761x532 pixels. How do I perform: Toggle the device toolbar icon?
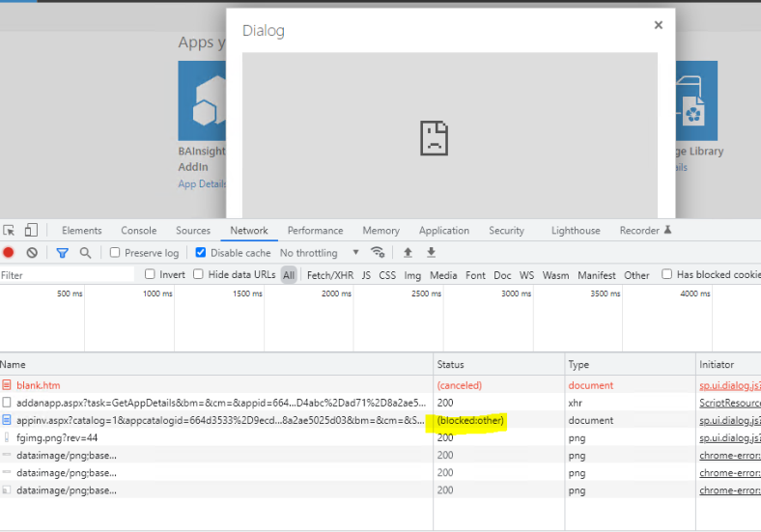point(31,231)
